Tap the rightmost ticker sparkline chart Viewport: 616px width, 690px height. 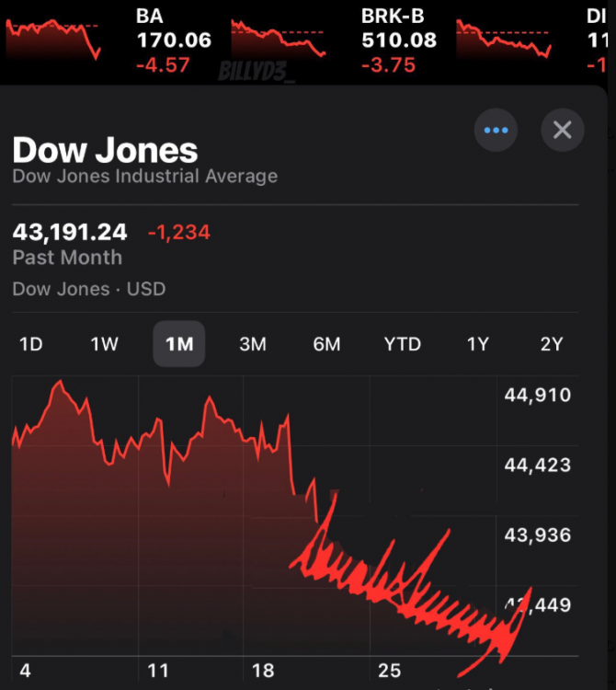pos(504,39)
